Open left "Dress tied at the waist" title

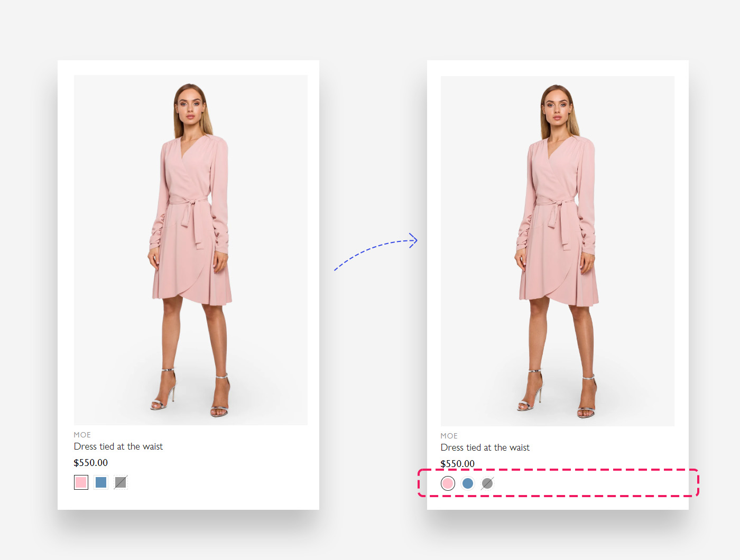118,446
